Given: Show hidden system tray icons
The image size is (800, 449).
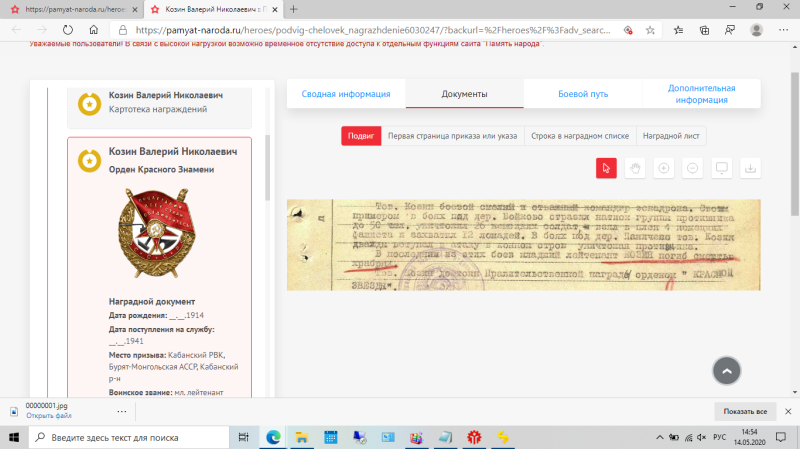Looking at the screenshot, I should point(660,437).
